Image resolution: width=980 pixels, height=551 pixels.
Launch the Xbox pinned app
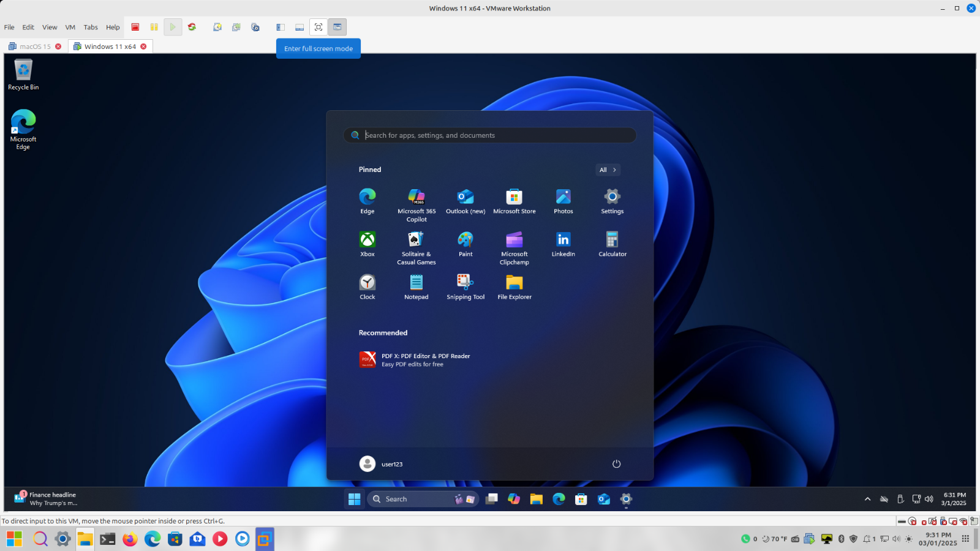[367, 244]
